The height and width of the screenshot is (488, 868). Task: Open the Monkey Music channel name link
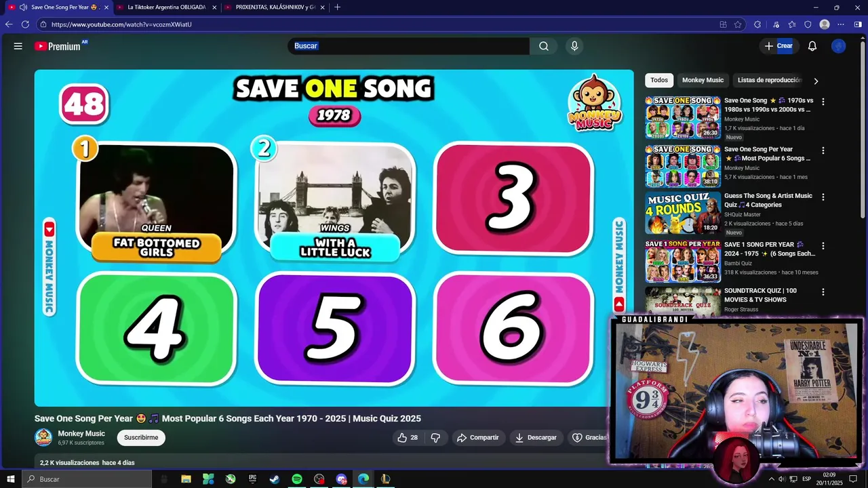click(81, 434)
